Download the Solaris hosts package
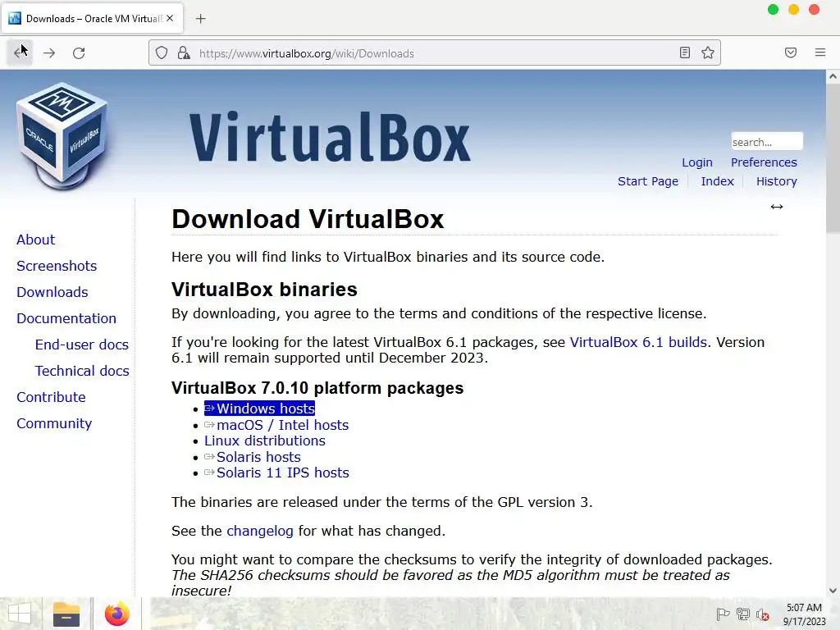840x630 pixels. point(253,457)
